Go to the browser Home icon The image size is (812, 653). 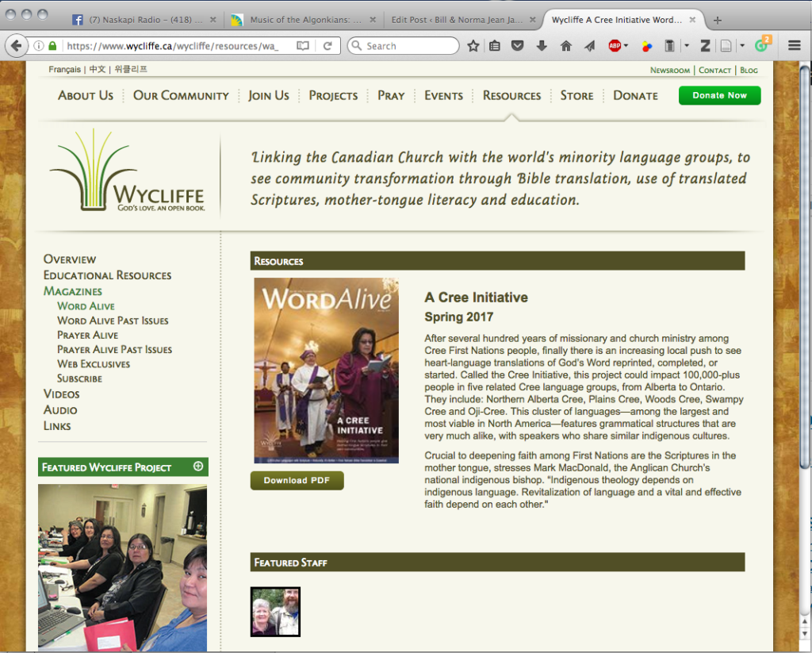point(566,45)
